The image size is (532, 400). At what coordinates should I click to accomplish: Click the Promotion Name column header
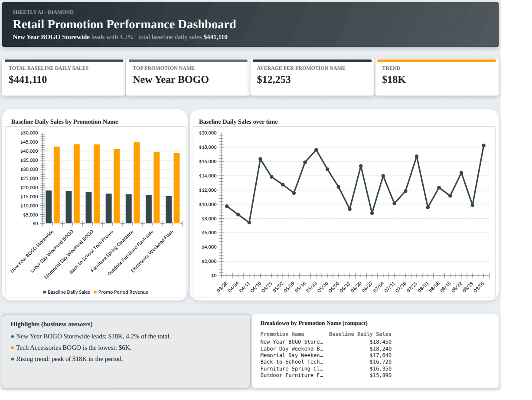pyautogui.click(x=282, y=334)
